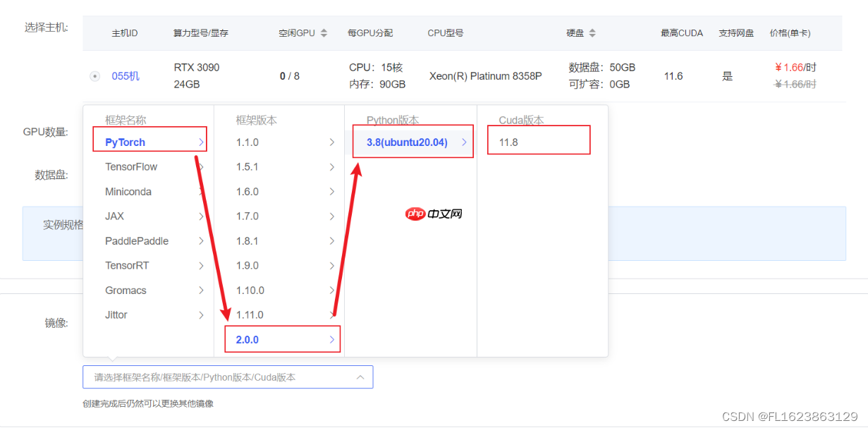Expand chevron next to Miniconda
Screen dimensions: 868x428
(201, 192)
